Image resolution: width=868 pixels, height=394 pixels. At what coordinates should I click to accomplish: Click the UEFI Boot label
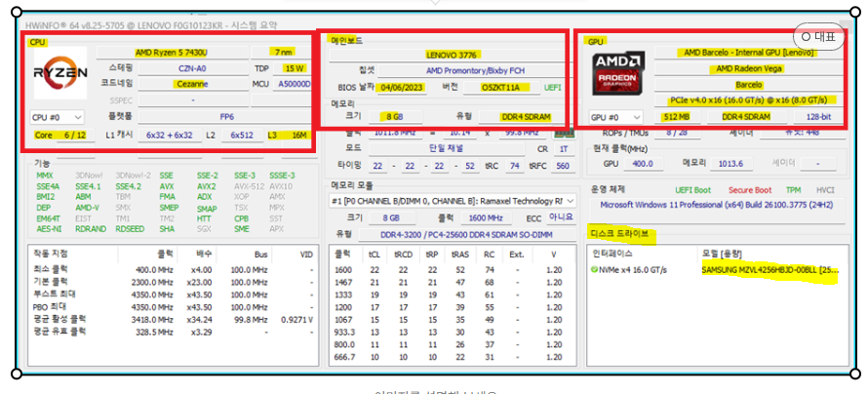pyautogui.click(x=693, y=190)
